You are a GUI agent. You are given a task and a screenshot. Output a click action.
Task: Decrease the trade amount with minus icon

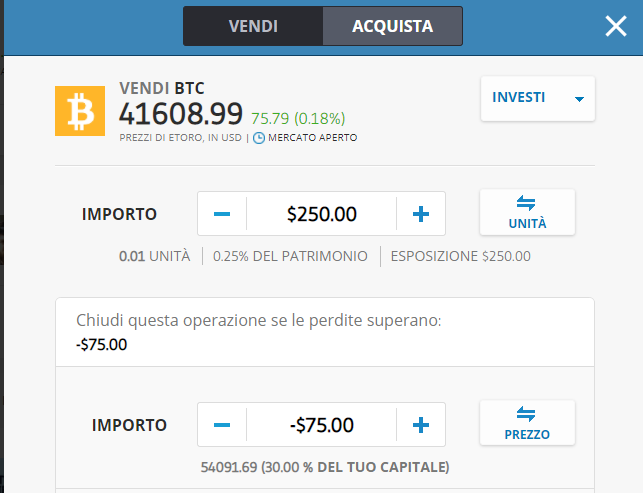pos(222,214)
